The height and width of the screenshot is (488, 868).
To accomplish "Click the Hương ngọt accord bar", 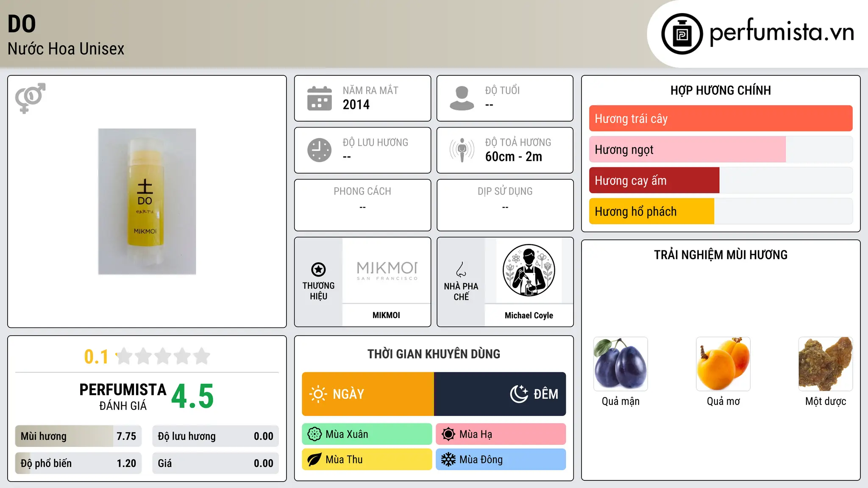I will [721, 150].
